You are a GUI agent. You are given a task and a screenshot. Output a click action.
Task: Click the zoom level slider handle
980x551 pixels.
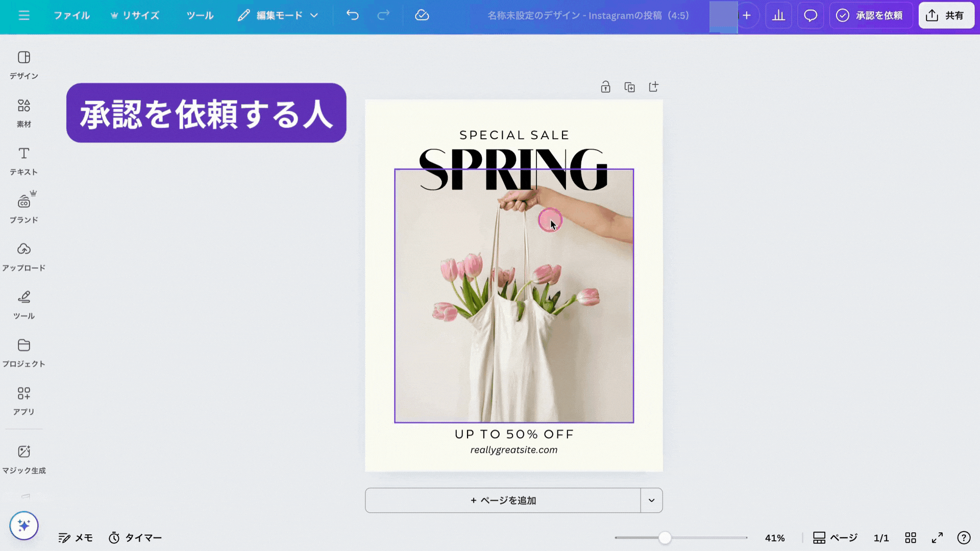[x=665, y=538]
